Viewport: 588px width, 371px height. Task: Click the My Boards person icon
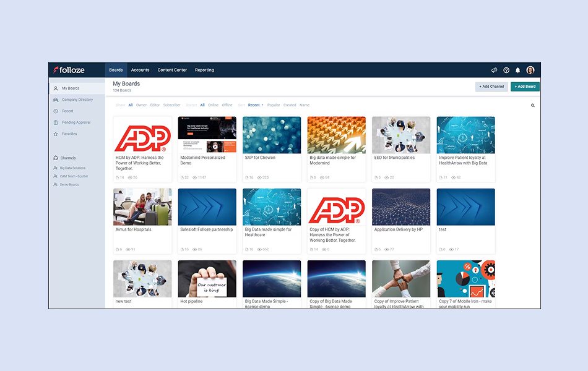[56, 88]
